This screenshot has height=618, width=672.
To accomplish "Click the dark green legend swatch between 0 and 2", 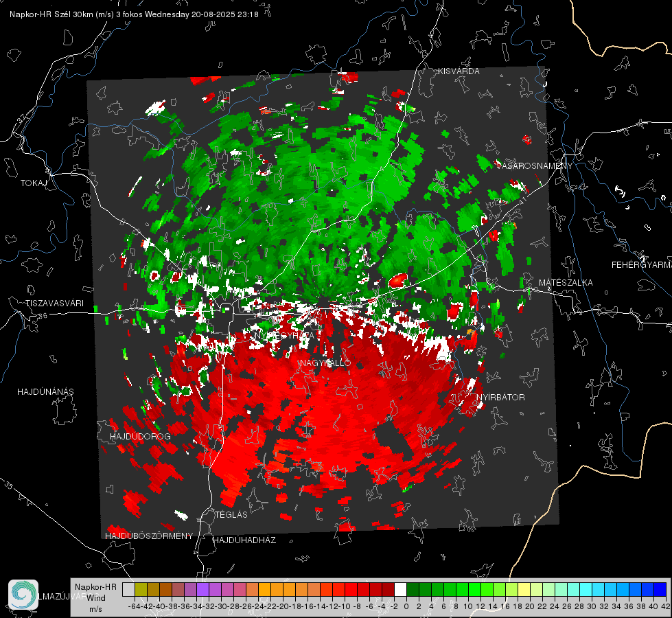I will tap(413, 589).
